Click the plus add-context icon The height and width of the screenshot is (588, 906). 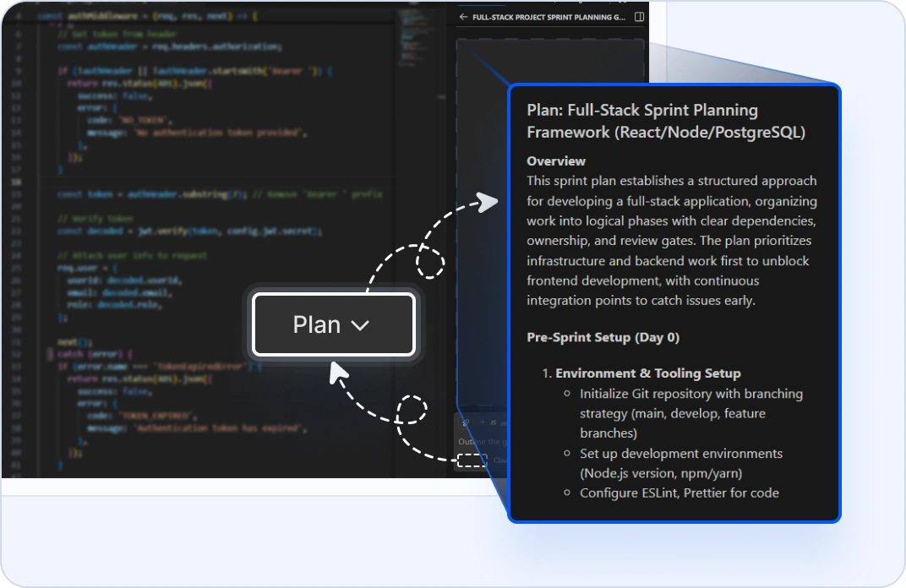[483, 422]
